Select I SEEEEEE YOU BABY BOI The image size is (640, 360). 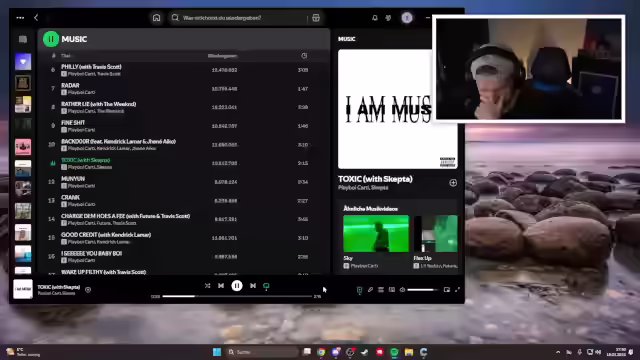click(184, 256)
